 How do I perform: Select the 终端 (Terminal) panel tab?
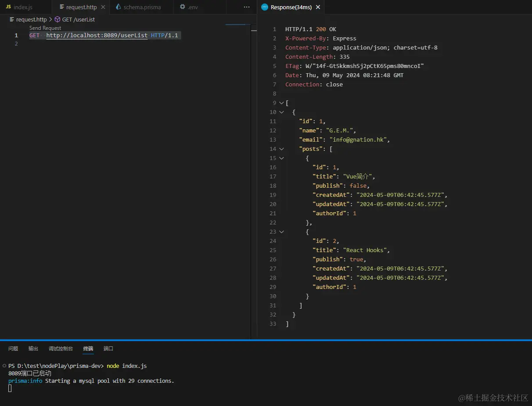pos(88,349)
